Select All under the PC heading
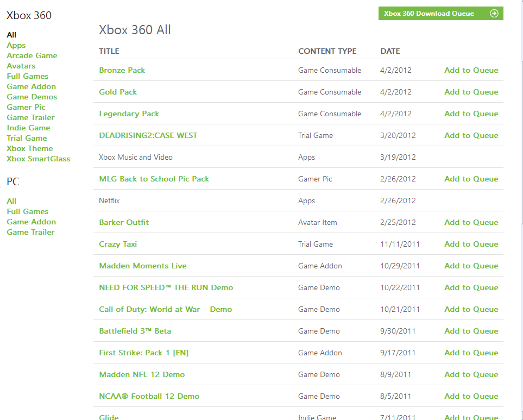 (x=11, y=201)
